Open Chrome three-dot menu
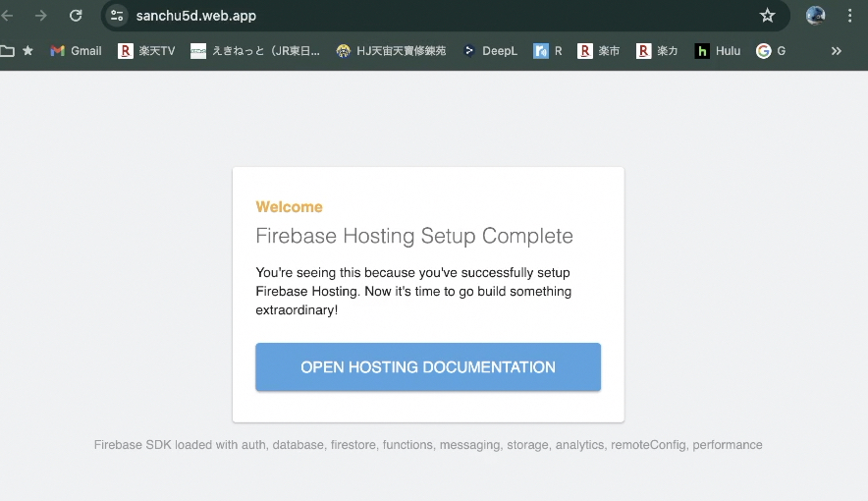 849,16
